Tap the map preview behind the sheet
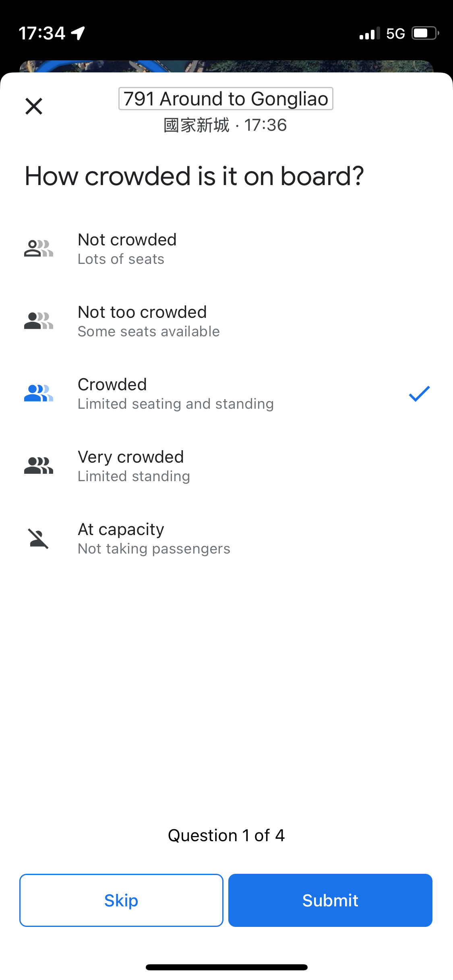 pyautogui.click(x=226, y=66)
